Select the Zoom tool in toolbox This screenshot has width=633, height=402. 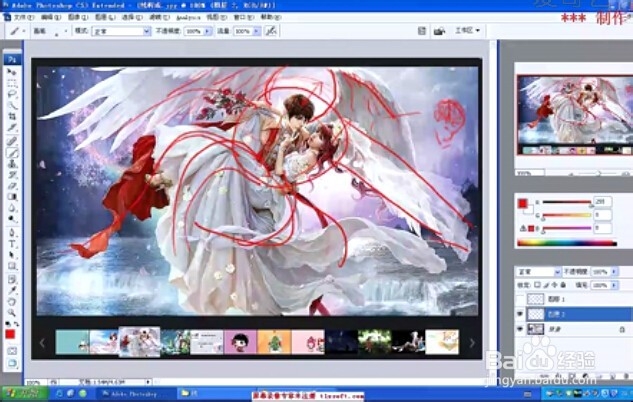(12, 313)
